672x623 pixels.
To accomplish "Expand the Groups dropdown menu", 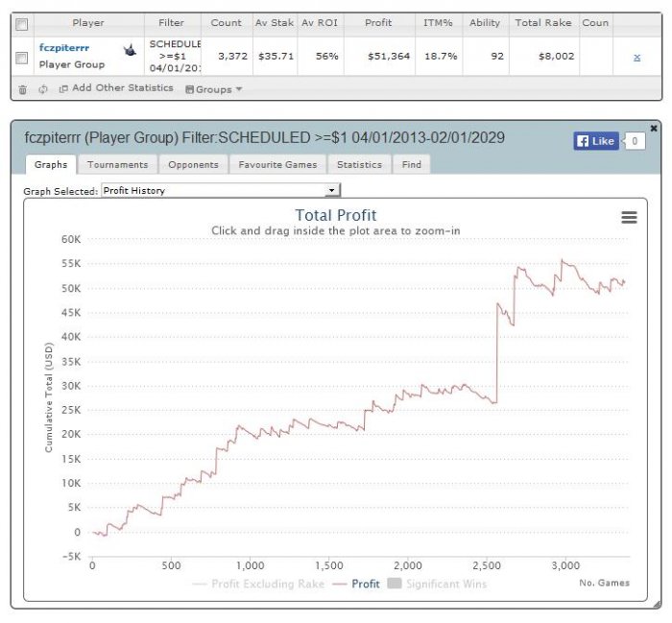I will click(214, 89).
